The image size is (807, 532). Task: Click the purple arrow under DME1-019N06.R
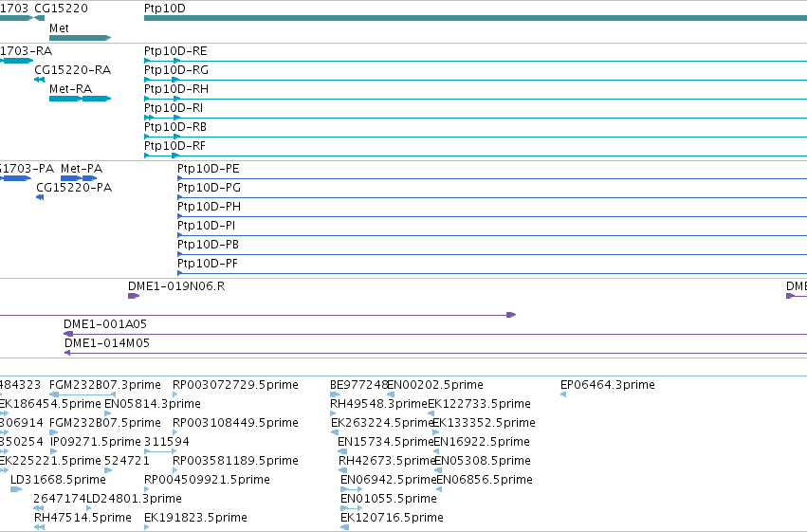134,296
